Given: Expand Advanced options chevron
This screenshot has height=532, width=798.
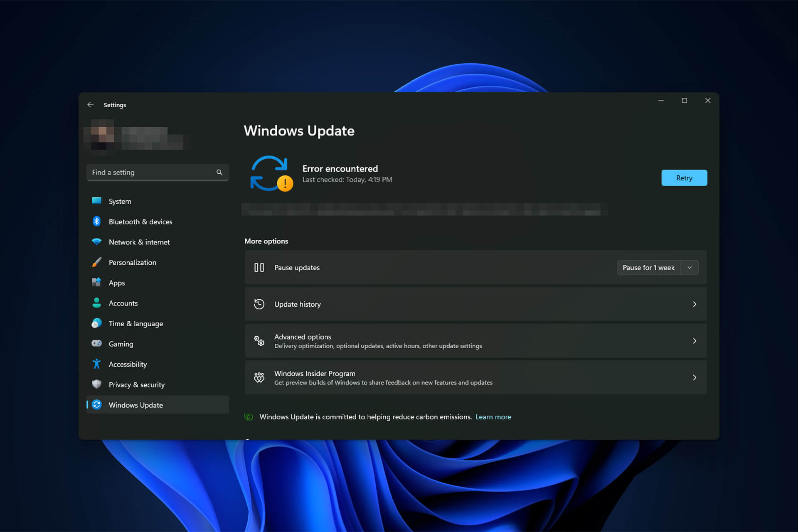Looking at the screenshot, I should coord(695,341).
